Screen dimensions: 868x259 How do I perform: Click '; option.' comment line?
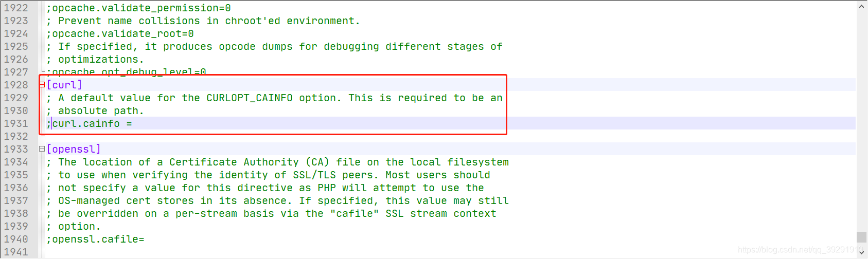pos(74,226)
